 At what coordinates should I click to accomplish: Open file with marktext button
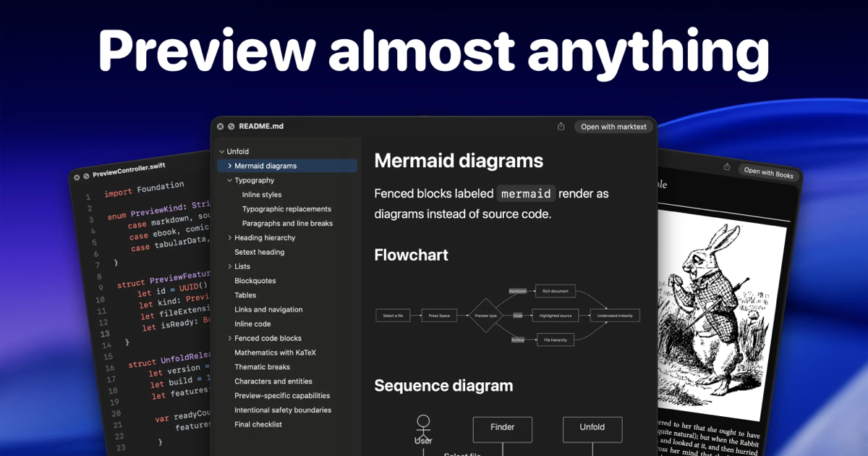pos(613,127)
